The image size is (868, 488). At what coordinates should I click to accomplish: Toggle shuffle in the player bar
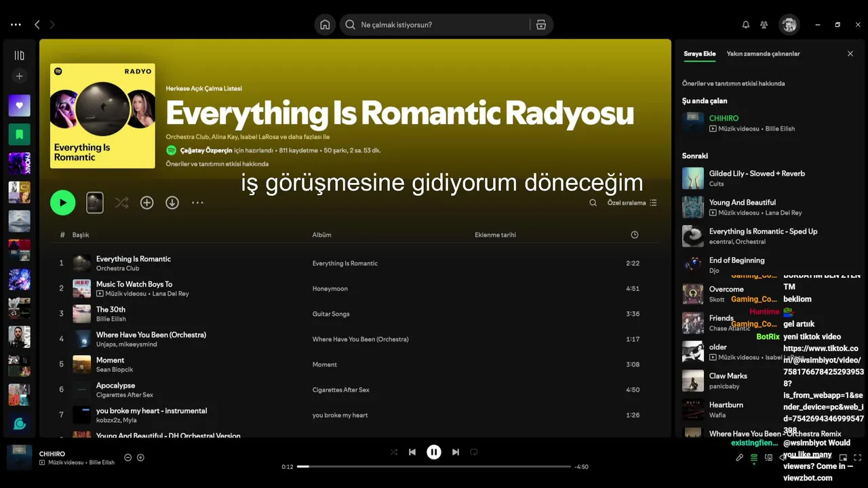coord(394,452)
